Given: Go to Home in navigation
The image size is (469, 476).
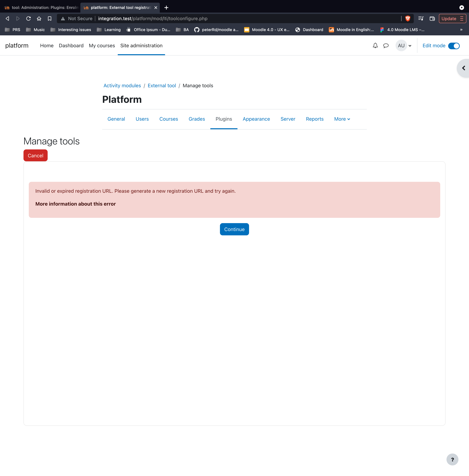Looking at the screenshot, I should coord(47,45).
